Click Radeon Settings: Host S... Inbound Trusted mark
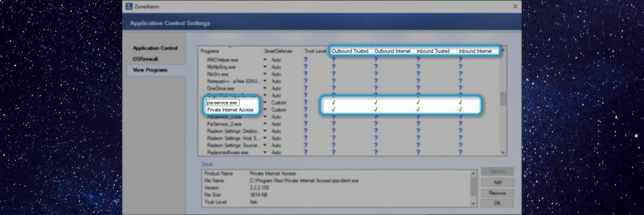The image size is (644, 215). 418,138
